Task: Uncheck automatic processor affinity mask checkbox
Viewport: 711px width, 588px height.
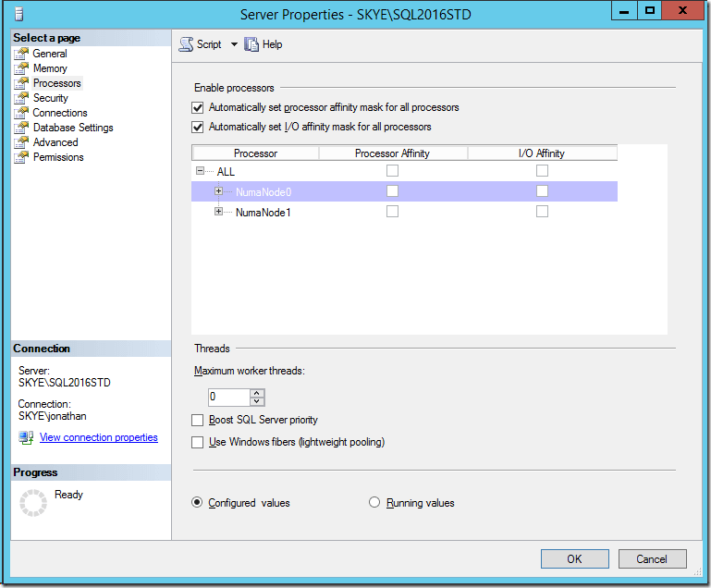Action: pos(197,107)
